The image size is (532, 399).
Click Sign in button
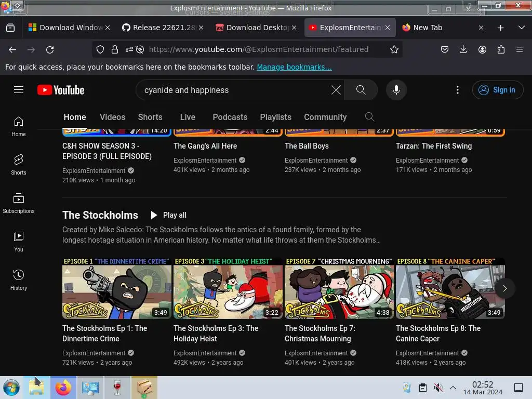pyautogui.click(x=498, y=90)
